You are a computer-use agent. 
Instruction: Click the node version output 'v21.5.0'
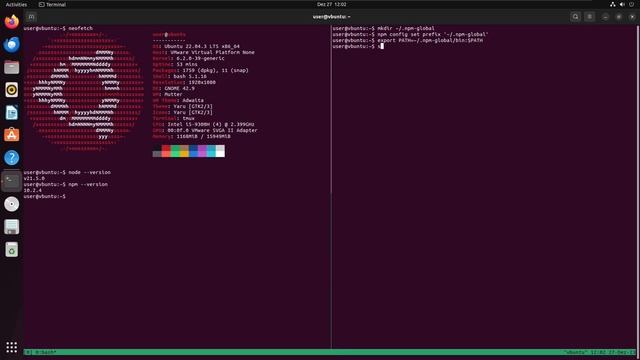[x=34, y=178]
